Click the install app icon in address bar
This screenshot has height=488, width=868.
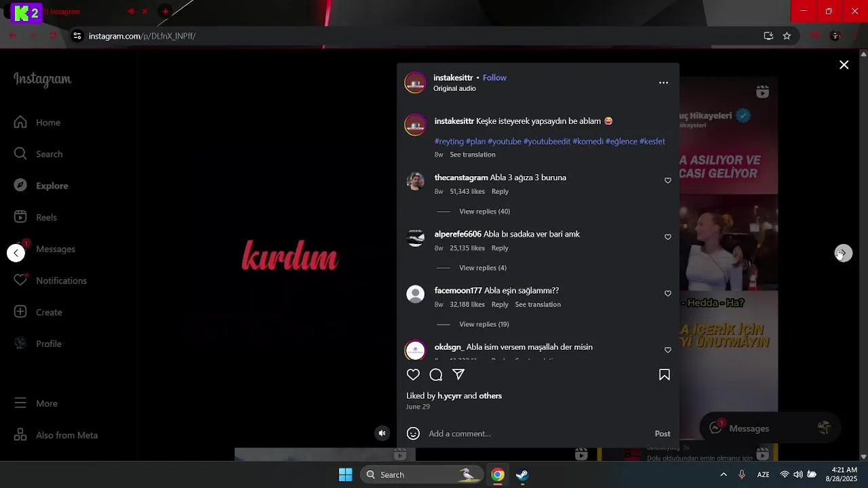pyautogui.click(x=768, y=36)
